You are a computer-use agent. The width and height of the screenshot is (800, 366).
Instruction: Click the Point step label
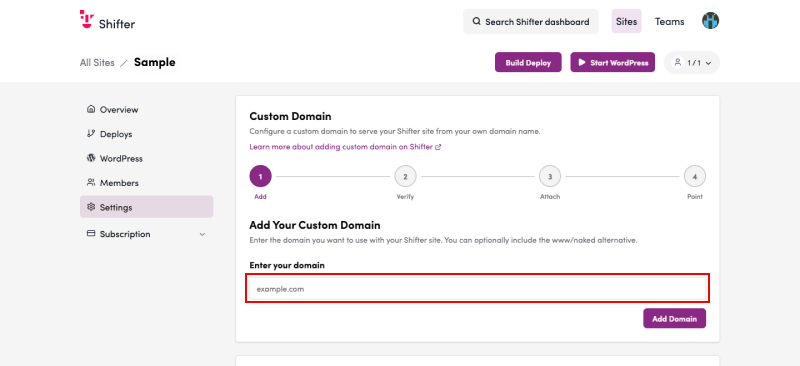pyautogui.click(x=695, y=197)
